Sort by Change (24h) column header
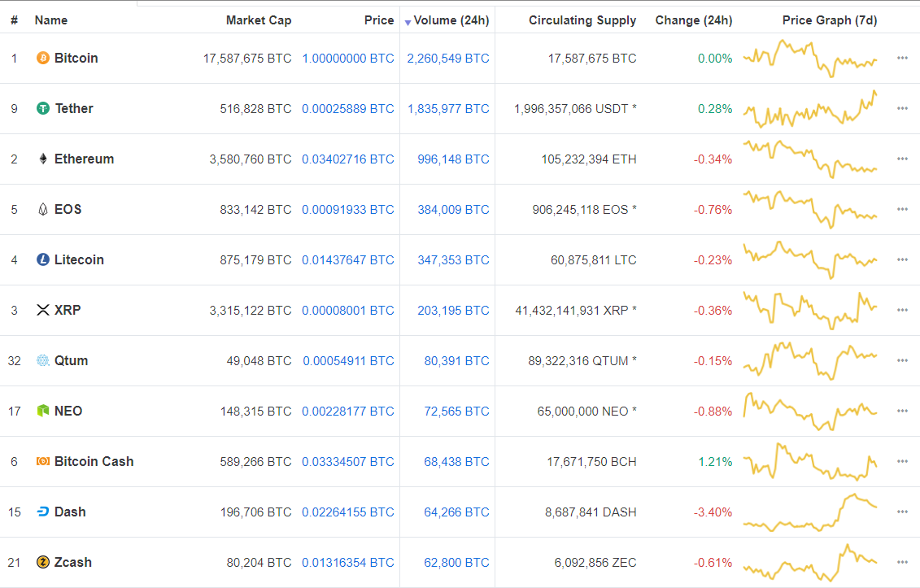Viewport: 920px width, 588px height. (693, 20)
